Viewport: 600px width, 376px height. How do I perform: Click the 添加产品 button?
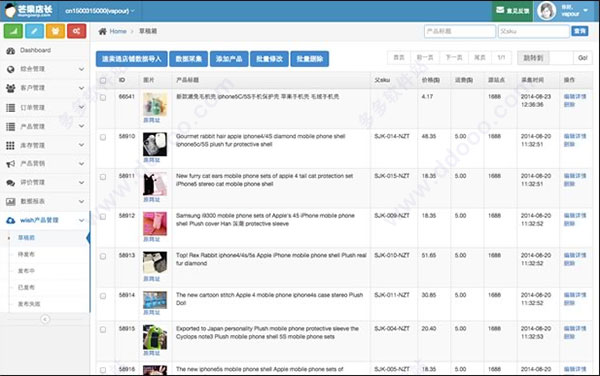229,59
